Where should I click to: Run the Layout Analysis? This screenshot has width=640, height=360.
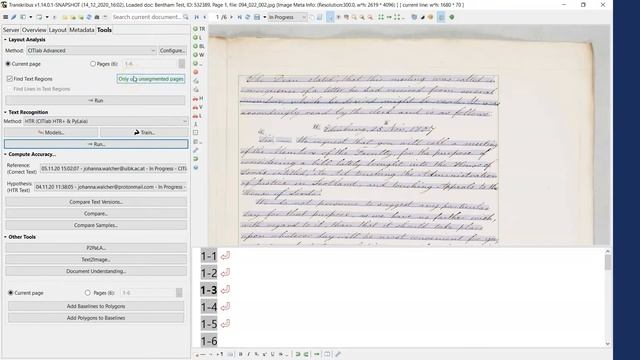[x=96, y=100]
